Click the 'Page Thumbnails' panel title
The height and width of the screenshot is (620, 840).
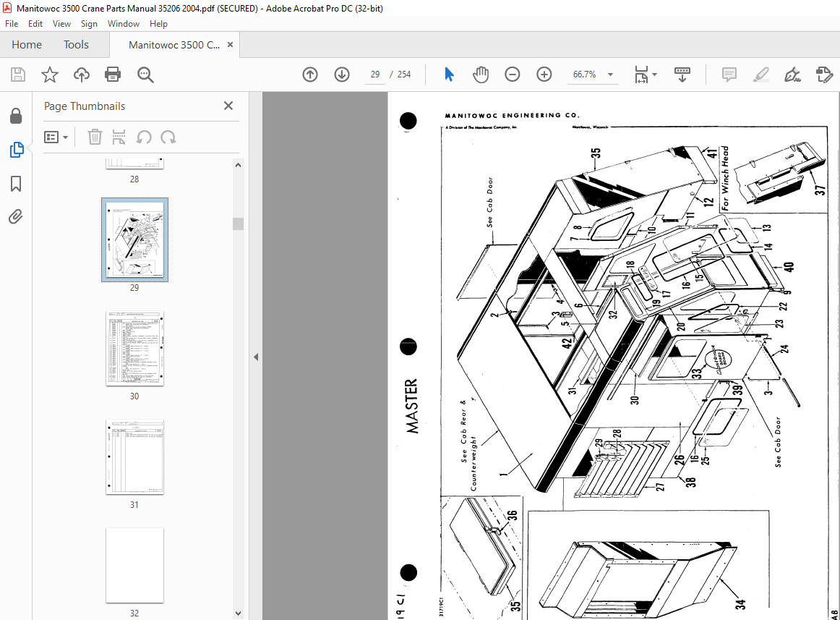click(x=85, y=106)
